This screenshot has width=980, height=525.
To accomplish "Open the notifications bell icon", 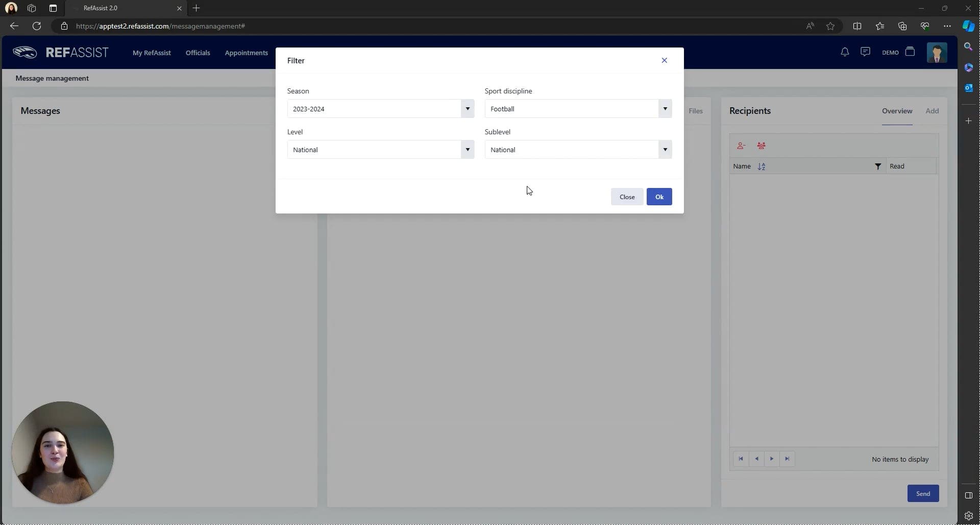I will tap(845, 52).
